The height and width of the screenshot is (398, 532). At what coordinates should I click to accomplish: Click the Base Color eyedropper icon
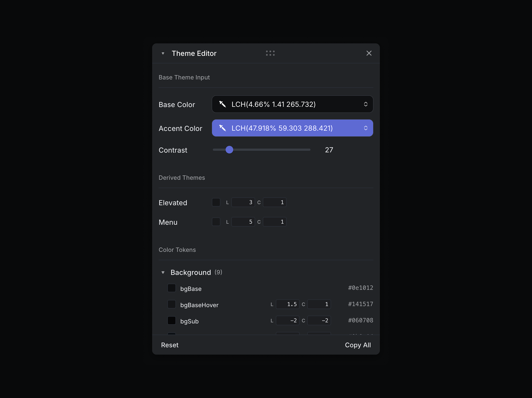223,104
